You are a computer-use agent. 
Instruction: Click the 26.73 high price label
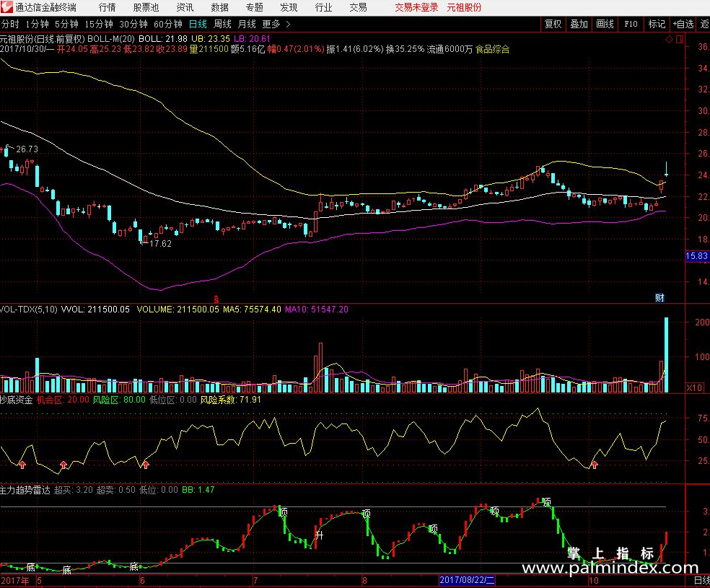coord(27,149)
